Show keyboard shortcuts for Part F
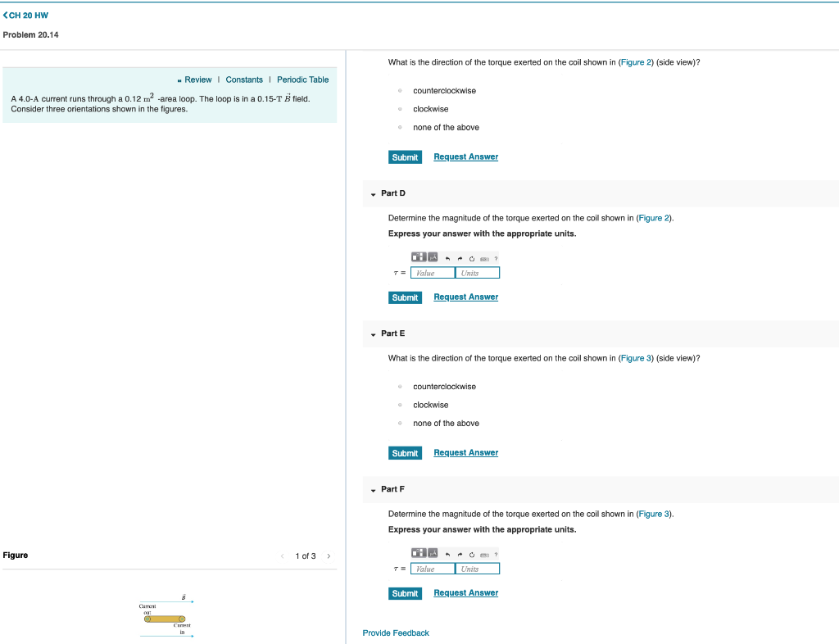This screenshot has width=839, height=644. pyautogui.click(x=484, y=555)
